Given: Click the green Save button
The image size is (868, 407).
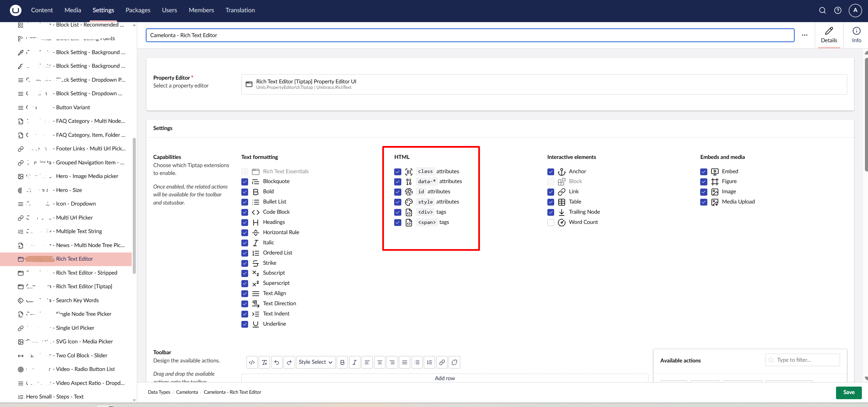Looking at the screenshot, I should pos(849,392).
